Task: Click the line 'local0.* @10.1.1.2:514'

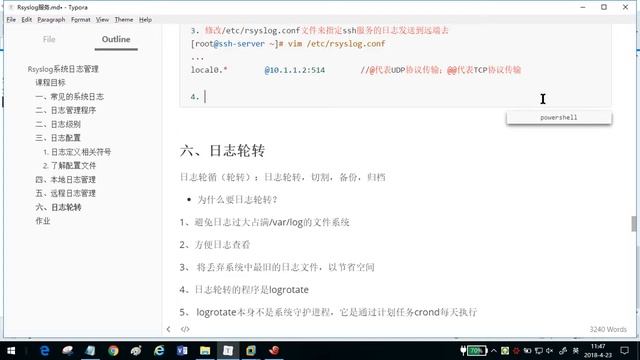Action: [x=258, y=70]
